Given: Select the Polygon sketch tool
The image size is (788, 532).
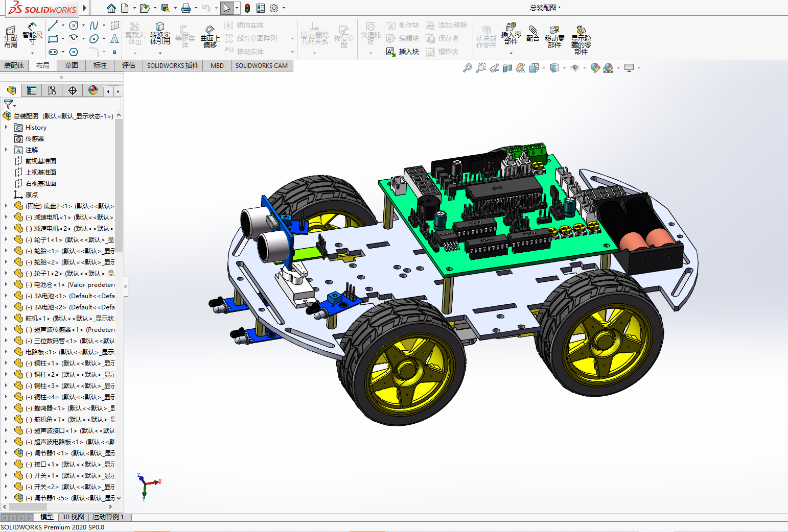Looking at the screenshot, I should [x=74, y=52].
